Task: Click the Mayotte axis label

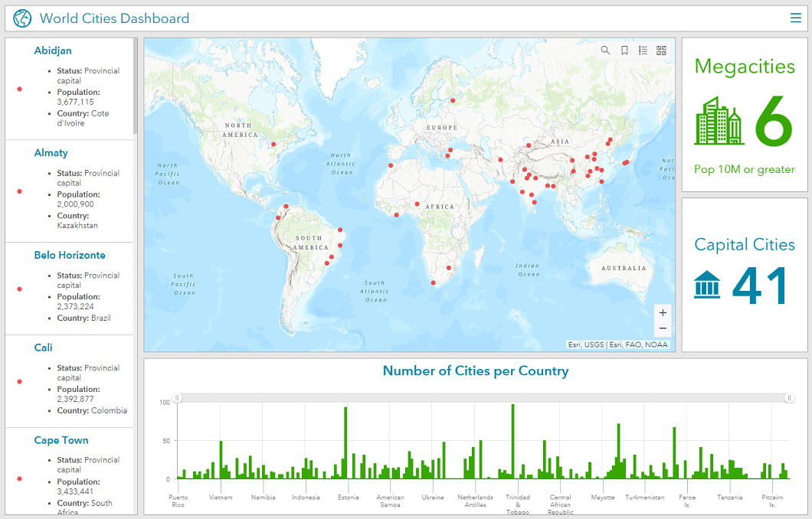Action: (603, 498)
